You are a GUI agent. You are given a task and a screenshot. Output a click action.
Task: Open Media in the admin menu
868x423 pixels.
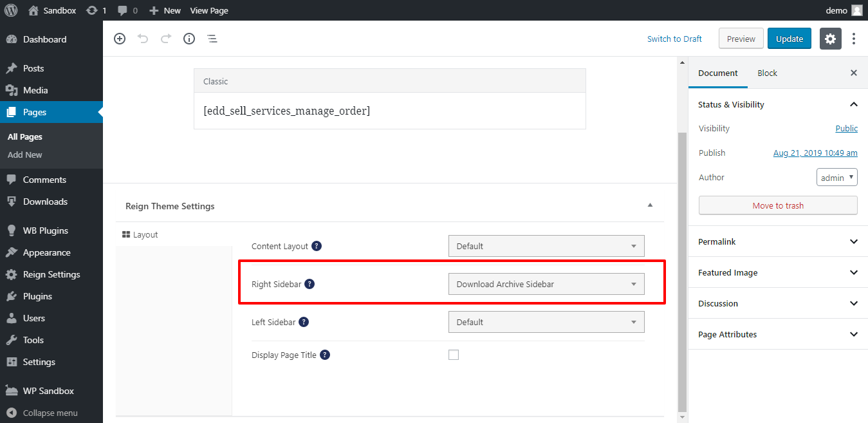click(51, 90)
